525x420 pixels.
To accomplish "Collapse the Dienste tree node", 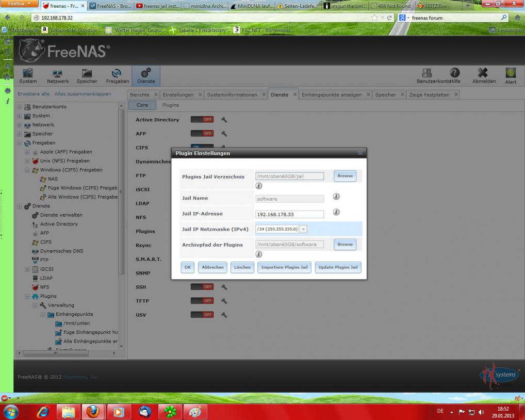I will click(20, 206).
